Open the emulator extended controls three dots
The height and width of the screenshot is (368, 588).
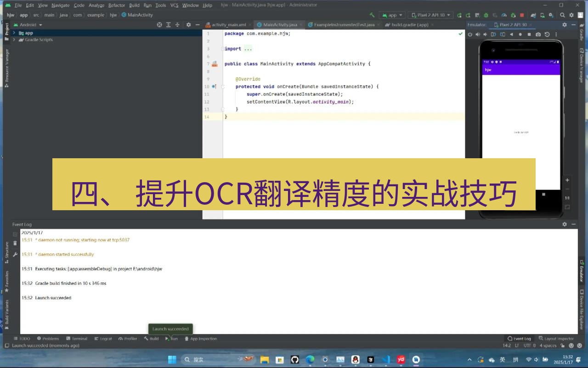(556, 34)
